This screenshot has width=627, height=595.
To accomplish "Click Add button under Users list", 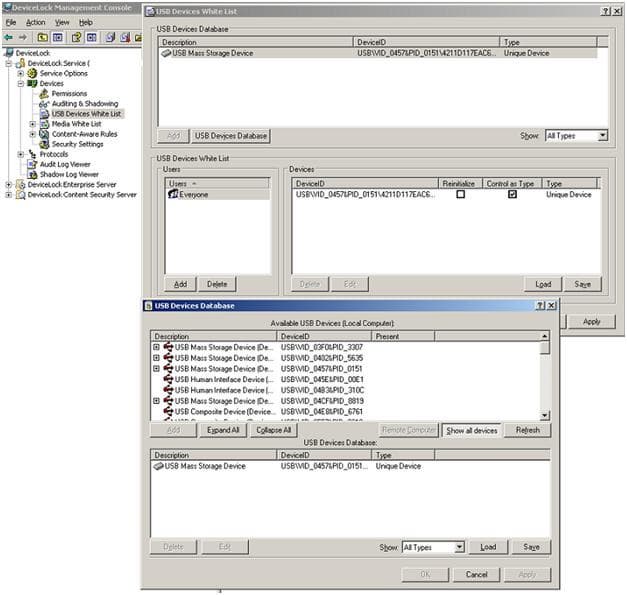I will 180,284.
